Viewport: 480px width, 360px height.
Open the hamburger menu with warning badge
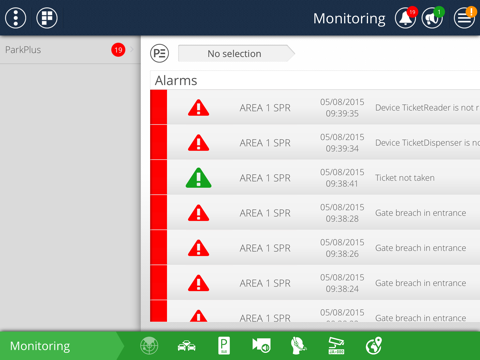464,18
